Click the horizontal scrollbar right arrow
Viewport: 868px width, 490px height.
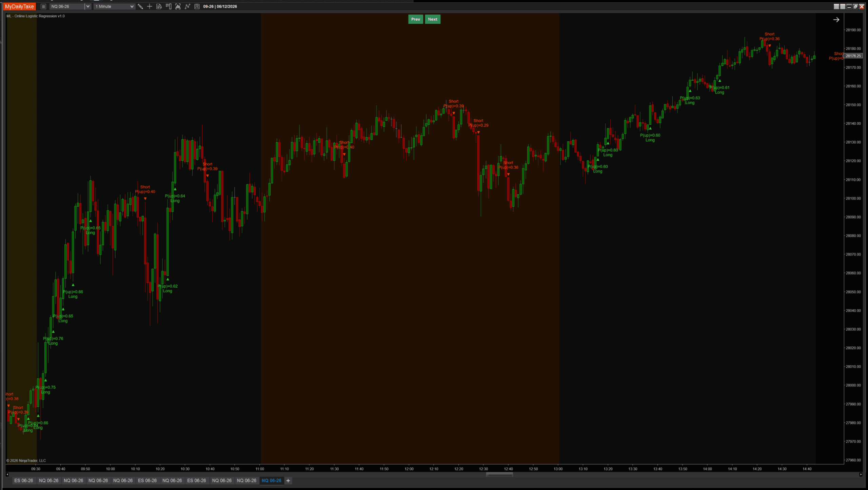tap(861, 474)
